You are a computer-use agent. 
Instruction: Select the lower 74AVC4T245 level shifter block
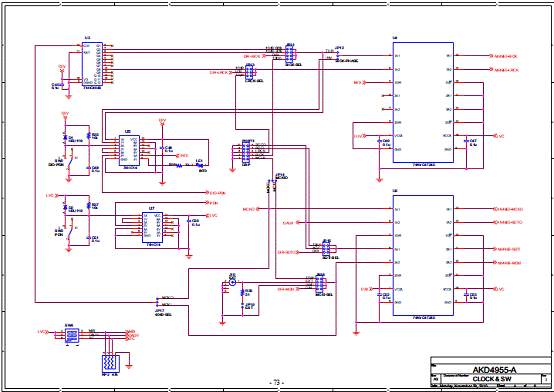423,255
